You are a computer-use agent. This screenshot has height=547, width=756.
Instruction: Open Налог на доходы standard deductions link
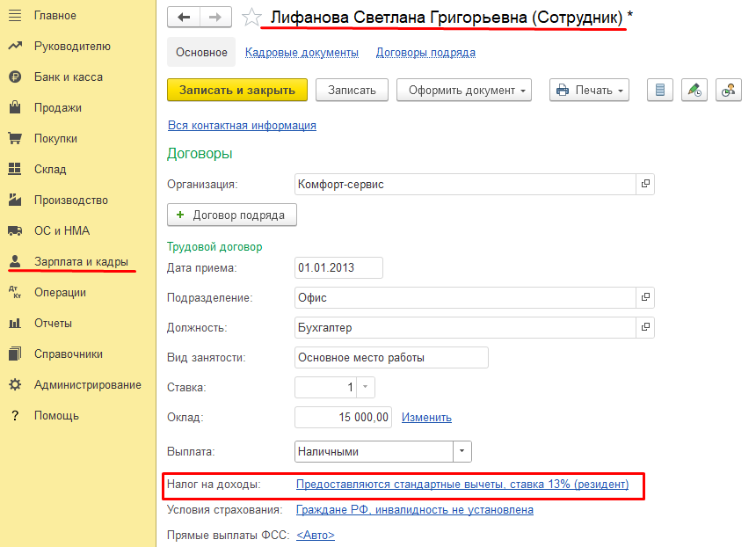tap(462, 484)
